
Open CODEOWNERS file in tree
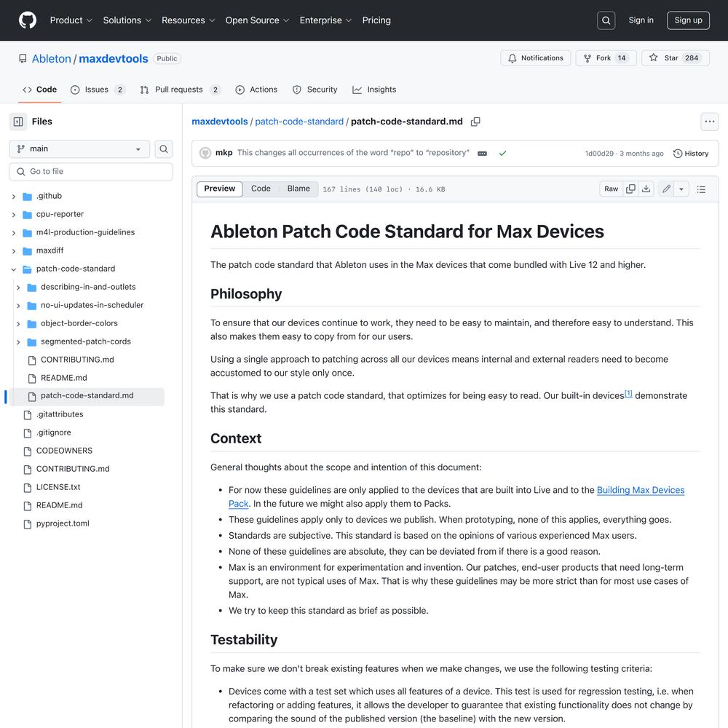coord(64,451)
